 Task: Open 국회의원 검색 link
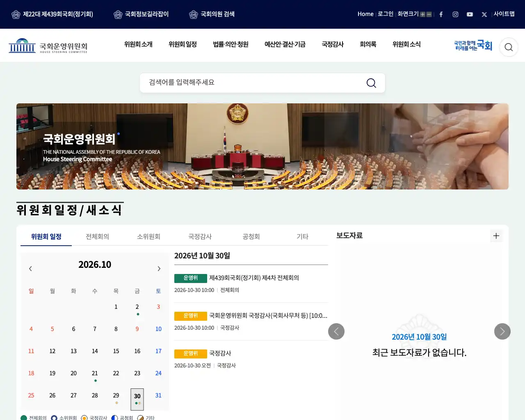[x=212, y=14]
